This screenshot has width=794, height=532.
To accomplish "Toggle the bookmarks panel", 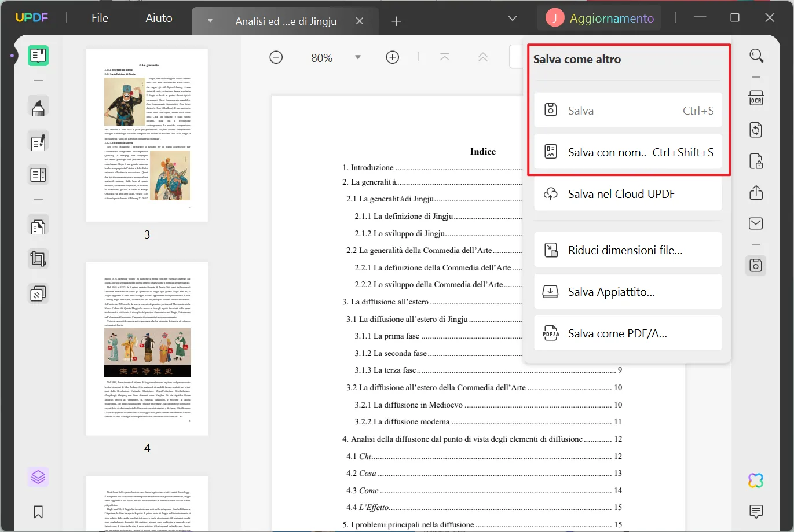I will [x=38, y=512].
